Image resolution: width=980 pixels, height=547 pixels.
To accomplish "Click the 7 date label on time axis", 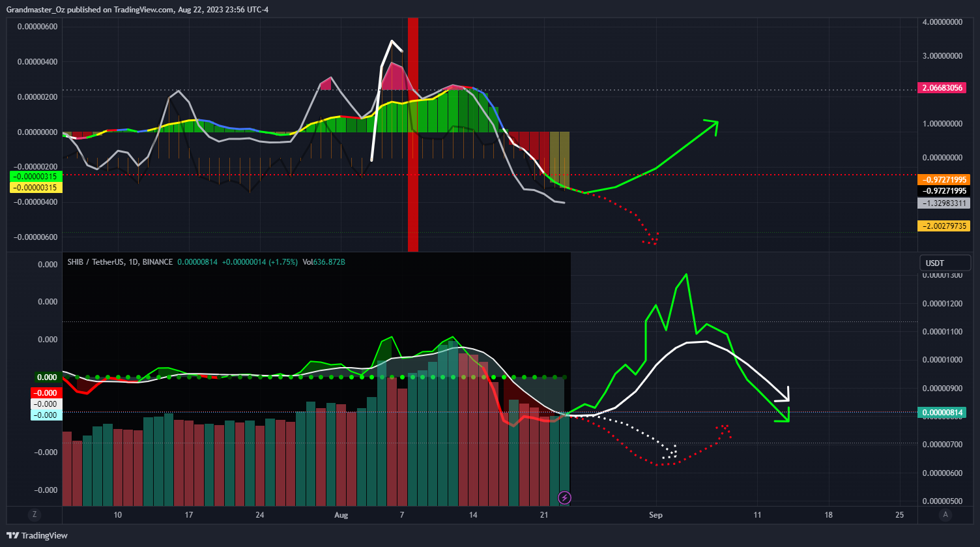I will (x=402, y=515).
